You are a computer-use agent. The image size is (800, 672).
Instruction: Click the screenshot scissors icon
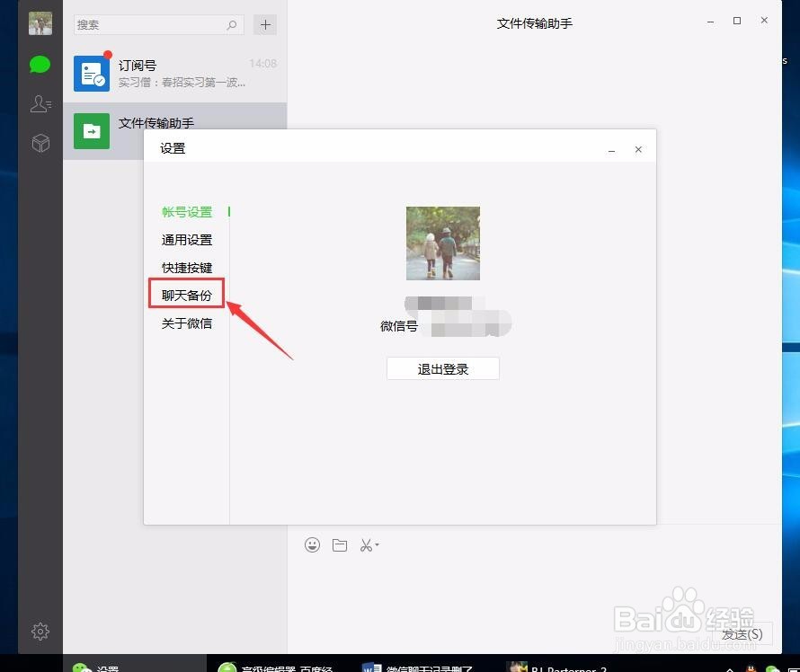click(366, 545)
